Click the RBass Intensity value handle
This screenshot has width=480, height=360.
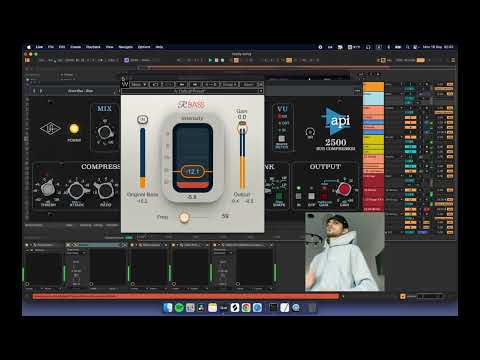point(192,172)
